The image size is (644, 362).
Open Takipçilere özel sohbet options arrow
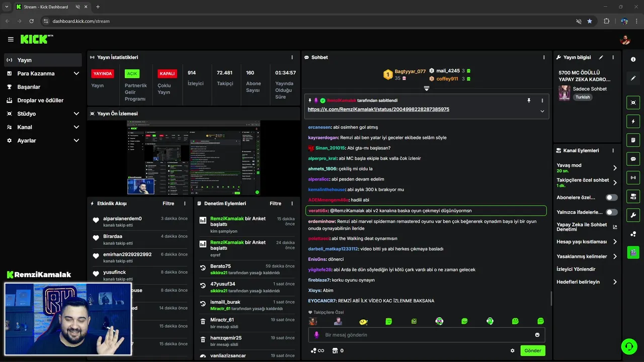(x=615, y=183)
